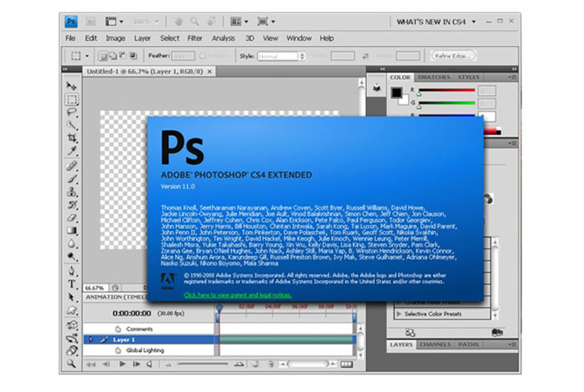Select the Eyedropper tool
Screen dimensions: 584x392
[x=72, y=151]
